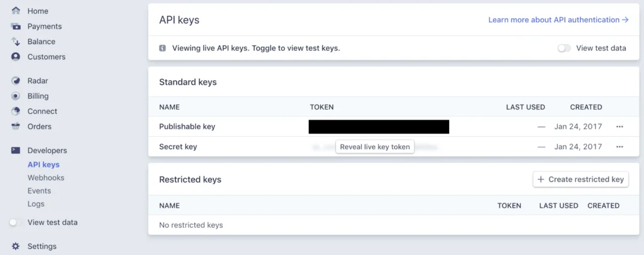
Task: Select the Customers person icon
Action: (16, 57)
